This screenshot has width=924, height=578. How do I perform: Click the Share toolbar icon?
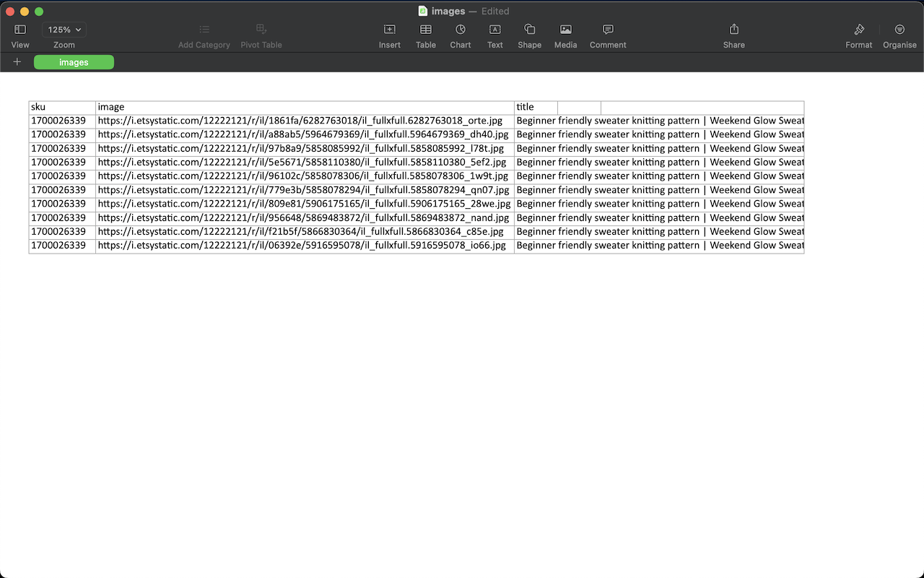tap(734, 30)
